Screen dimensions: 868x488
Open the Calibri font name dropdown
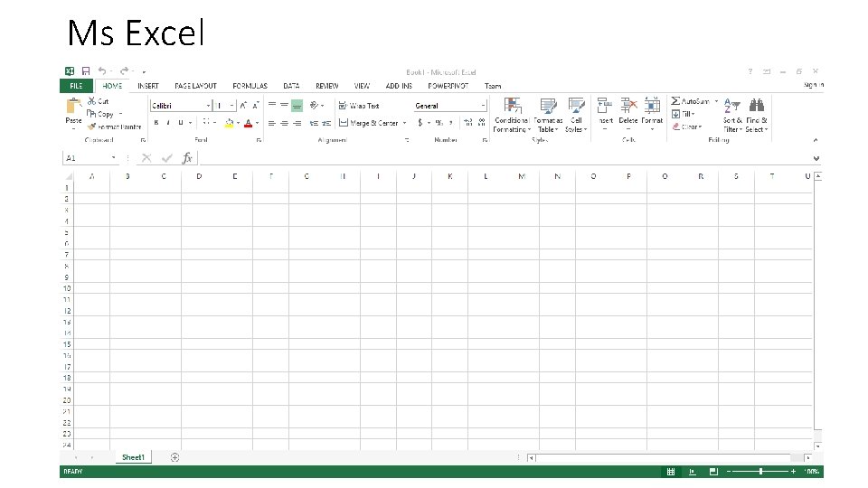click(x=208, y=106)
